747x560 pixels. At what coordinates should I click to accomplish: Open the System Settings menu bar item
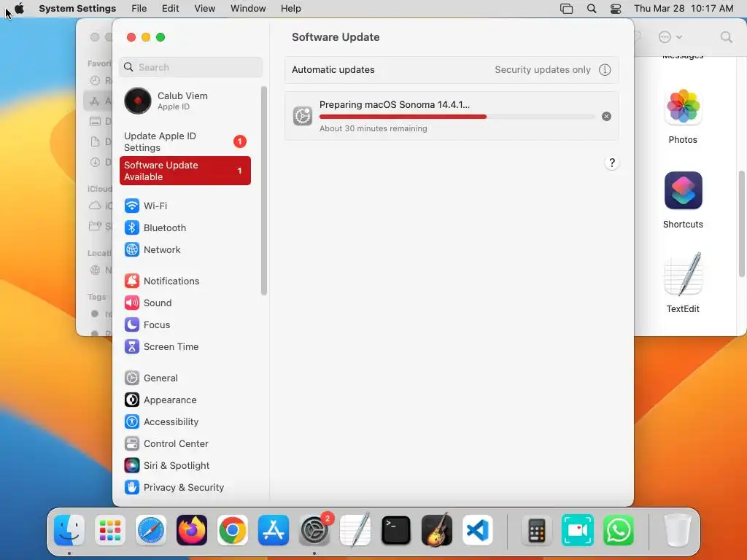[77, 8]
